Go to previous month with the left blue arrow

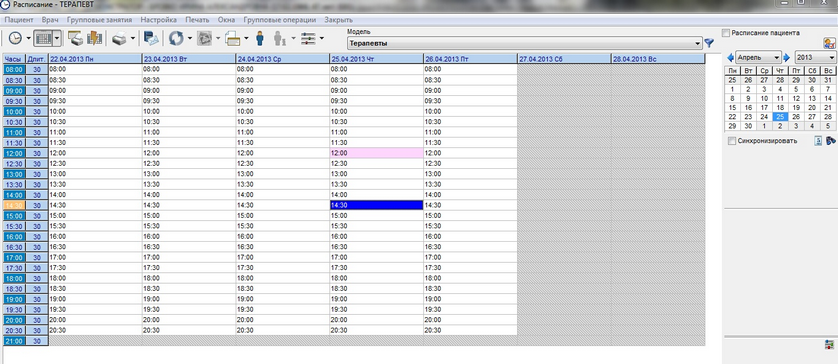730,58
